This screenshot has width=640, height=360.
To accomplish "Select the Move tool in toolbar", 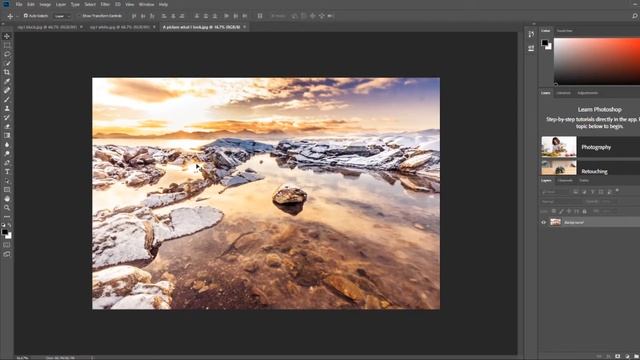I will point(7,36).
